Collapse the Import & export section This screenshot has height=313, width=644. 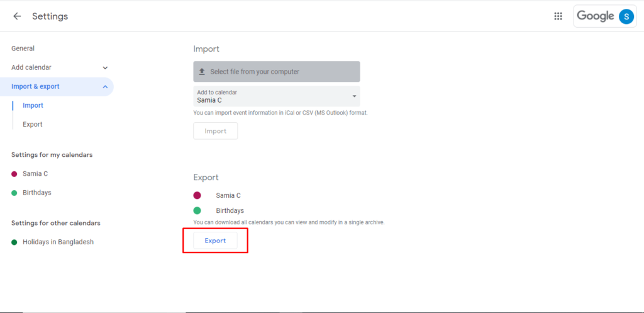[105, 87]
